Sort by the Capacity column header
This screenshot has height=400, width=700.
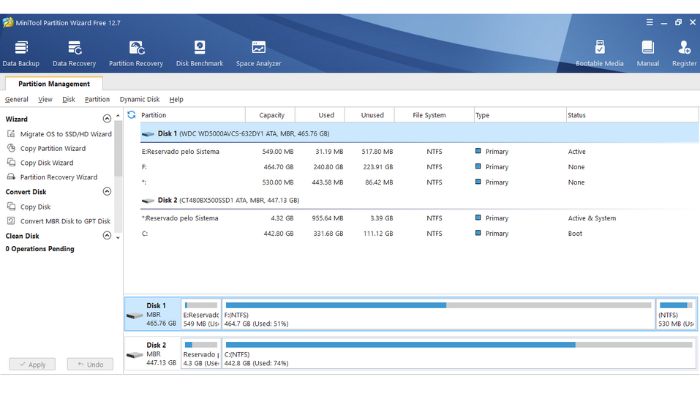(271, 115)
